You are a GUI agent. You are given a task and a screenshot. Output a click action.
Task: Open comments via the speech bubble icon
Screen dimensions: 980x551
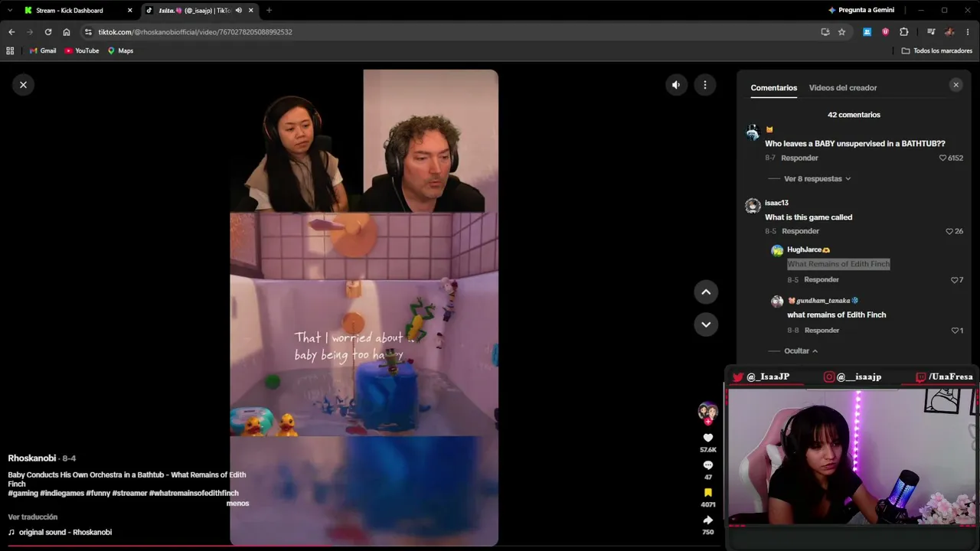tap(708, 465)
